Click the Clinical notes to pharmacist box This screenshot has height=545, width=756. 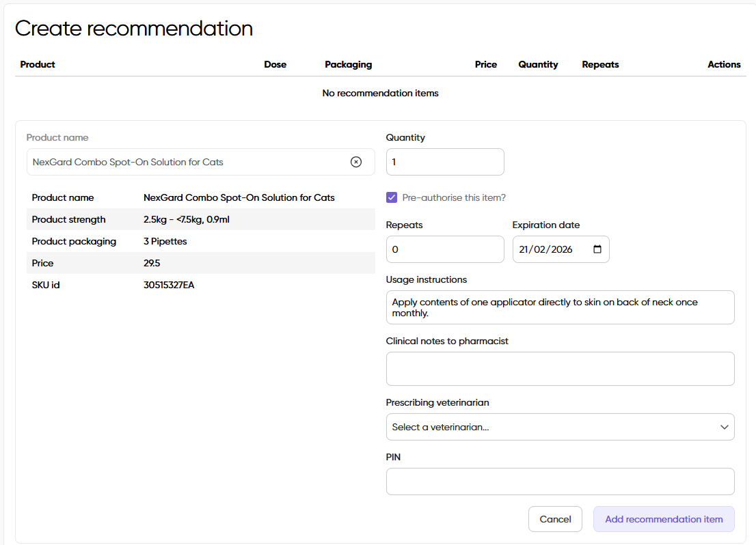[560, 369]
